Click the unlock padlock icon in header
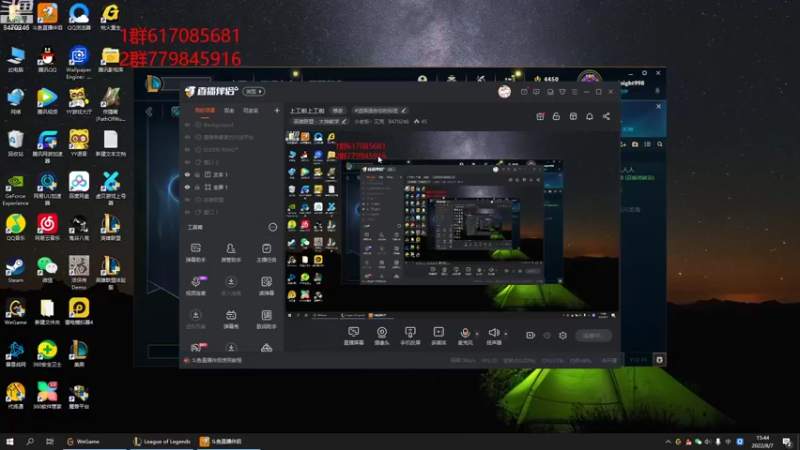Viewport: 800px width, 450px height. pyautogui.click(x=556, y=116)
